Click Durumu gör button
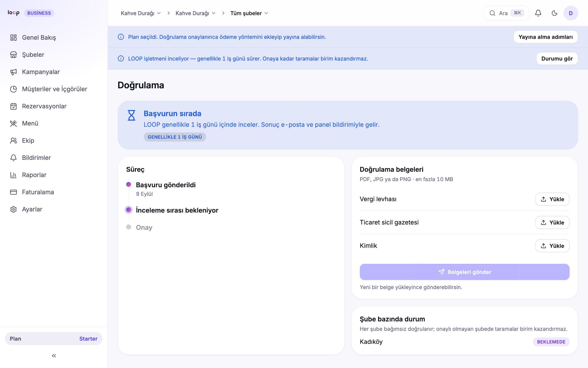This screenshot has height=368, width=588. tap(557, 59)
